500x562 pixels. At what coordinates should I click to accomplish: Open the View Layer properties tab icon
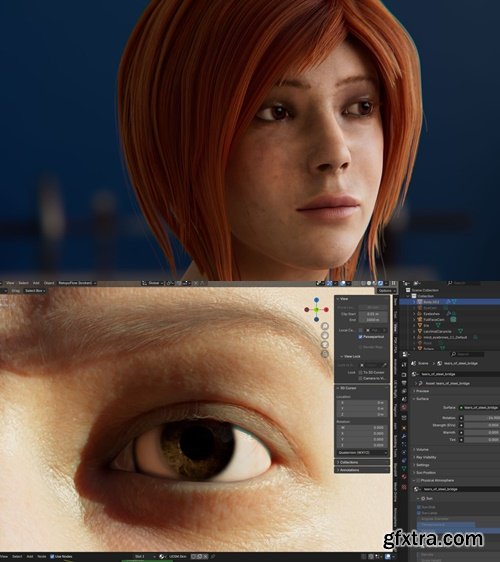(x=404, y=391)
